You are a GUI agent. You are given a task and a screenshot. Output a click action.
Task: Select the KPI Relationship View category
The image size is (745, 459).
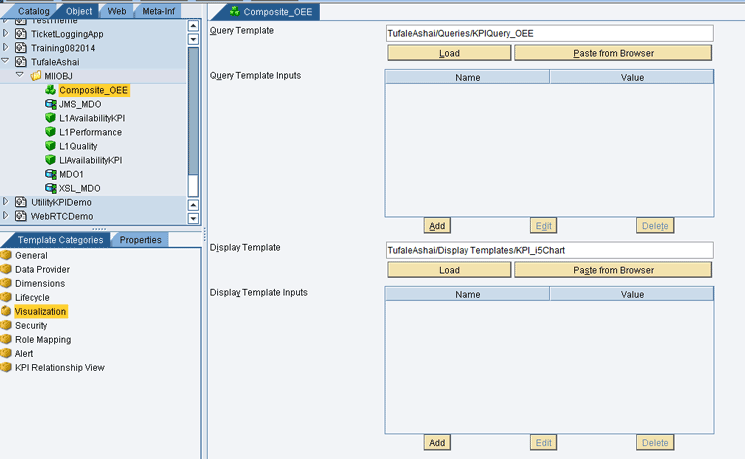click(59, 367)
